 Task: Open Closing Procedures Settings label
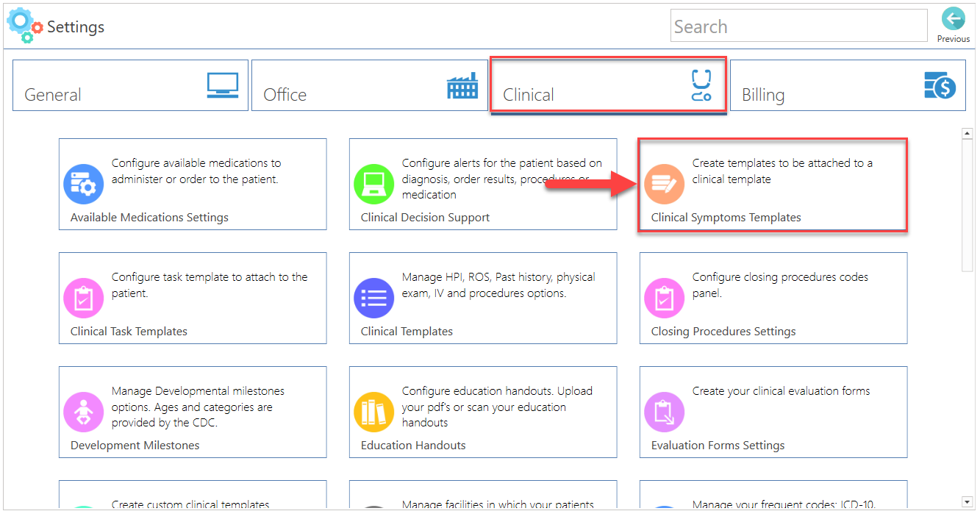click(x=723, y=331)
